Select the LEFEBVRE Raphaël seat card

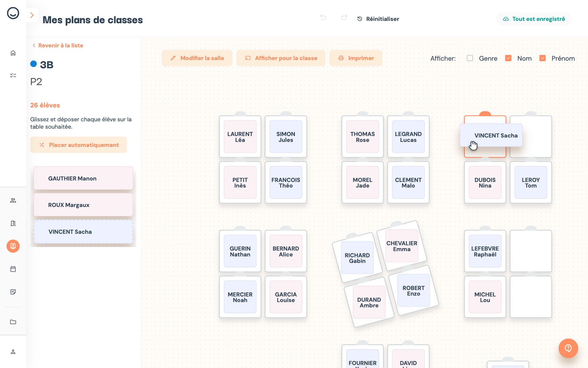coord(485,251)
